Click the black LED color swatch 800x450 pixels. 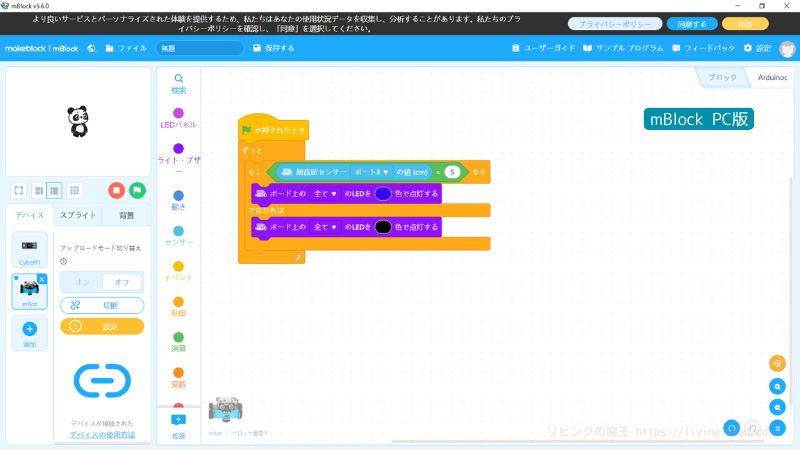click(383, 227)
